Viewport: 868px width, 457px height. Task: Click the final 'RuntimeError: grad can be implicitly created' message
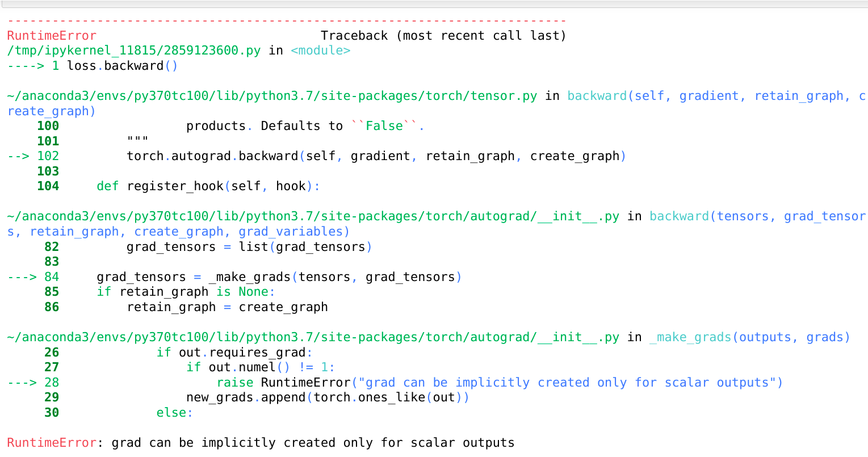click(x=261, y=443)
